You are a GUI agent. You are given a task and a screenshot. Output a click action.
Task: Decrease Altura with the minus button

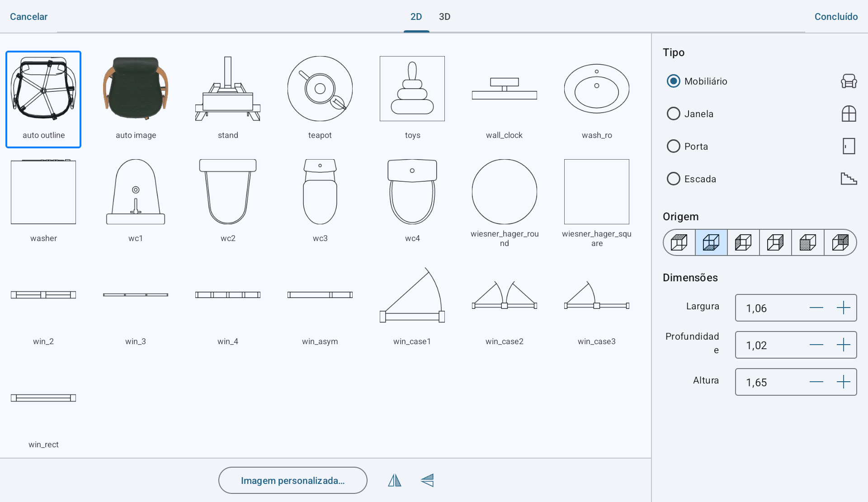click(816, 382)
